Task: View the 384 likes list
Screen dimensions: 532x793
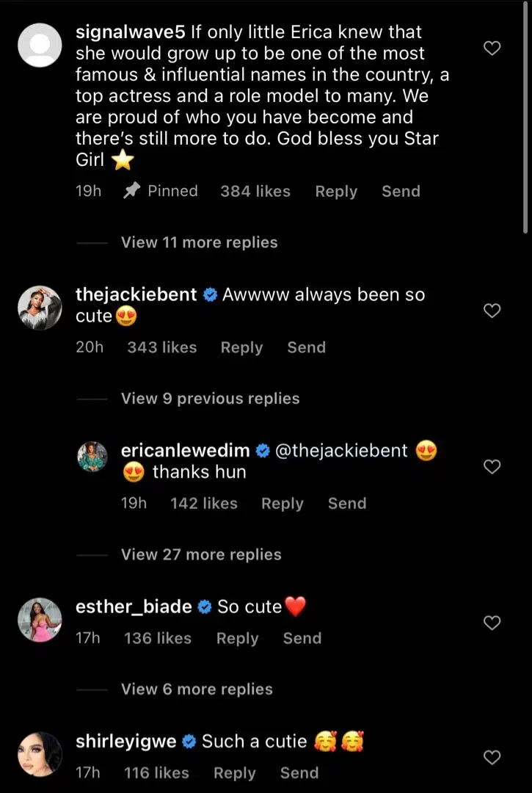Action: click(x=255, y=192)
